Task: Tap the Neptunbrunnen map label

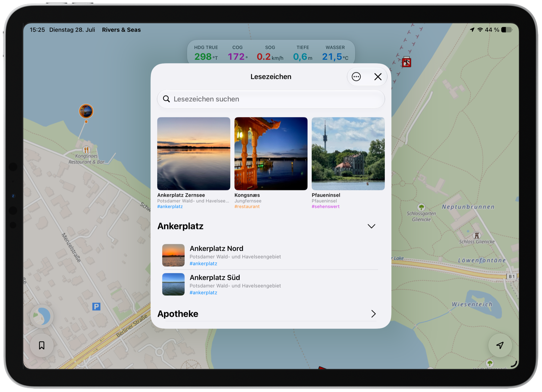Action: (x=468, y=207)
